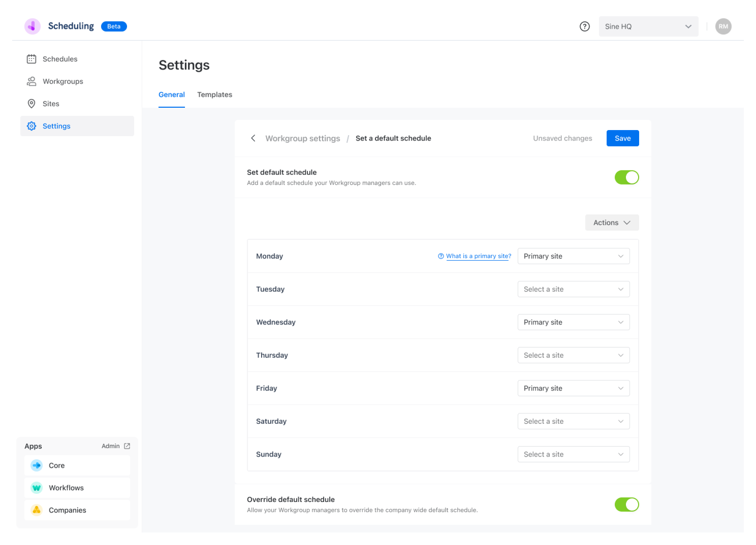Click the Companies app icon
This screenshot has height=545, width=756.
[x=37, y=510]
